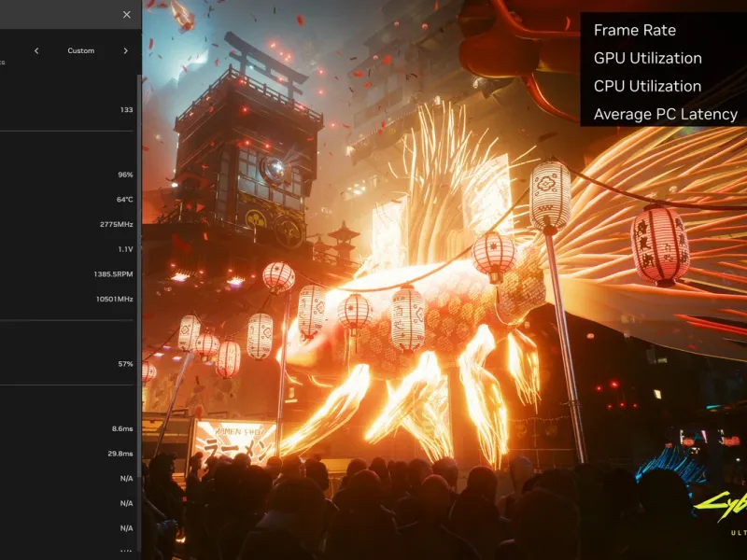Close the statistics panel with the X
747x560 pixels.
click(x=127, y=15)
